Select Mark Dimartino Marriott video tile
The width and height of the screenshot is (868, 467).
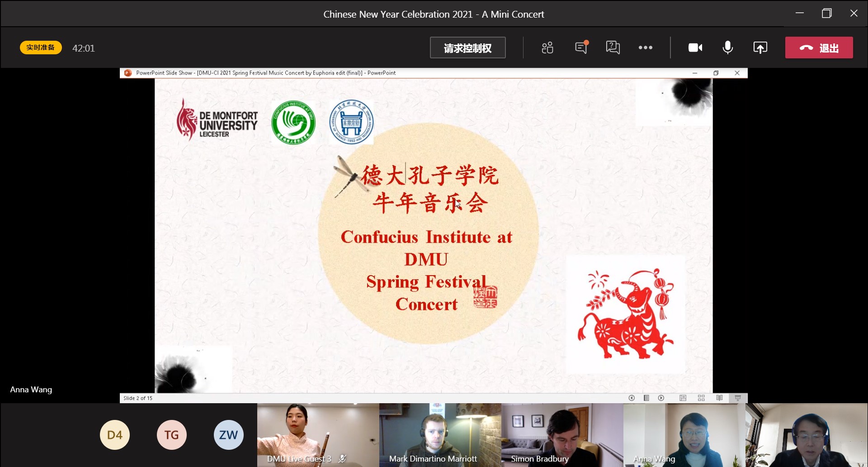coord(440,435)
